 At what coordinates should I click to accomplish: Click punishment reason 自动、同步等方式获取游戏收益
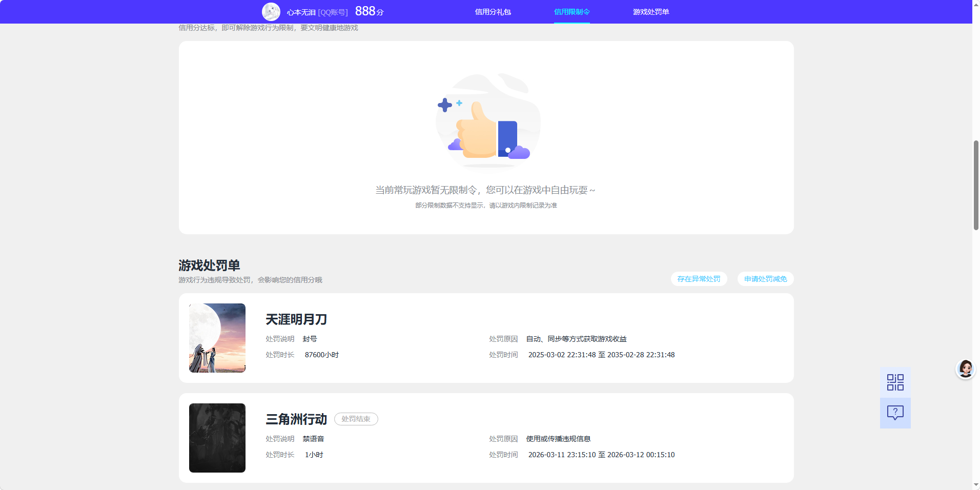[x=576, y=339]
